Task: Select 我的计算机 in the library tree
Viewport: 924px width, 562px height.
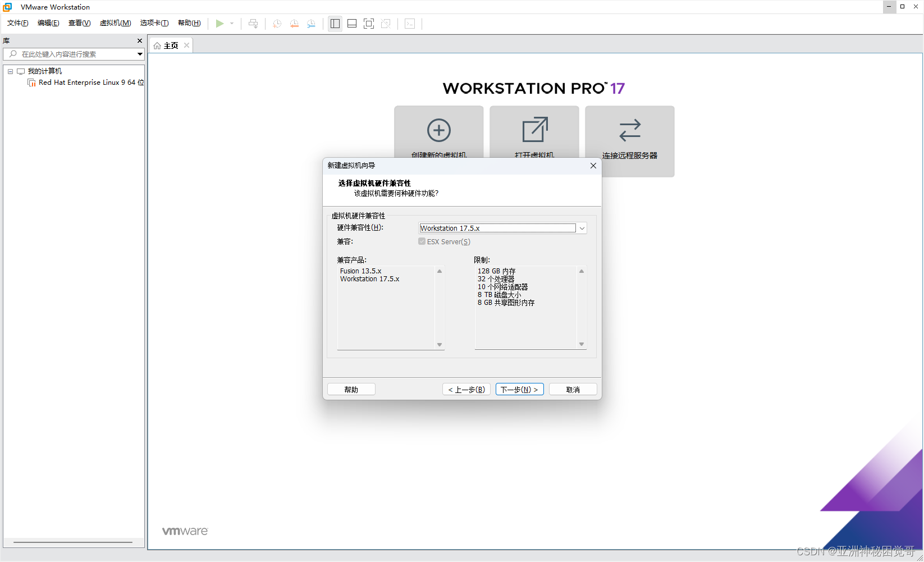Action: coord(45,71)
